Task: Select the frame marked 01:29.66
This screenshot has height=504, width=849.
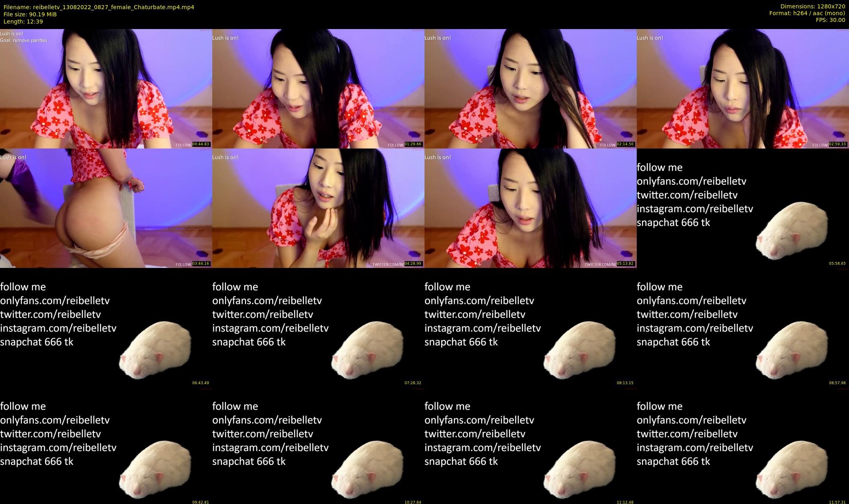Action: coord(318,88)
